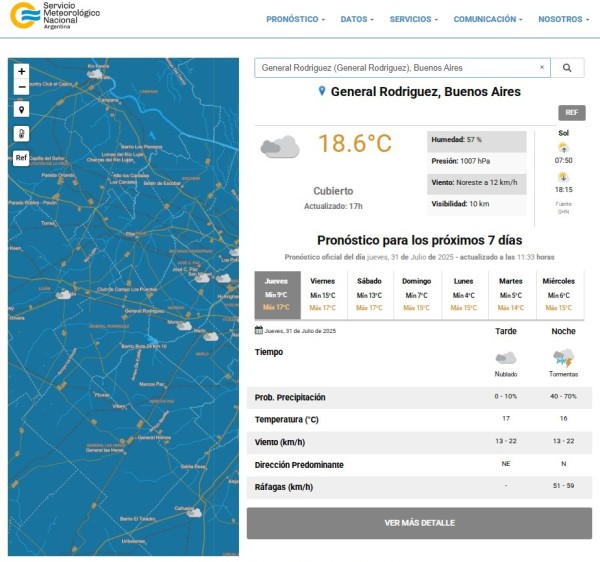Open the NOSOTROS menu
Viewport: 600px width, 562px height.
(x=564, y=19)
